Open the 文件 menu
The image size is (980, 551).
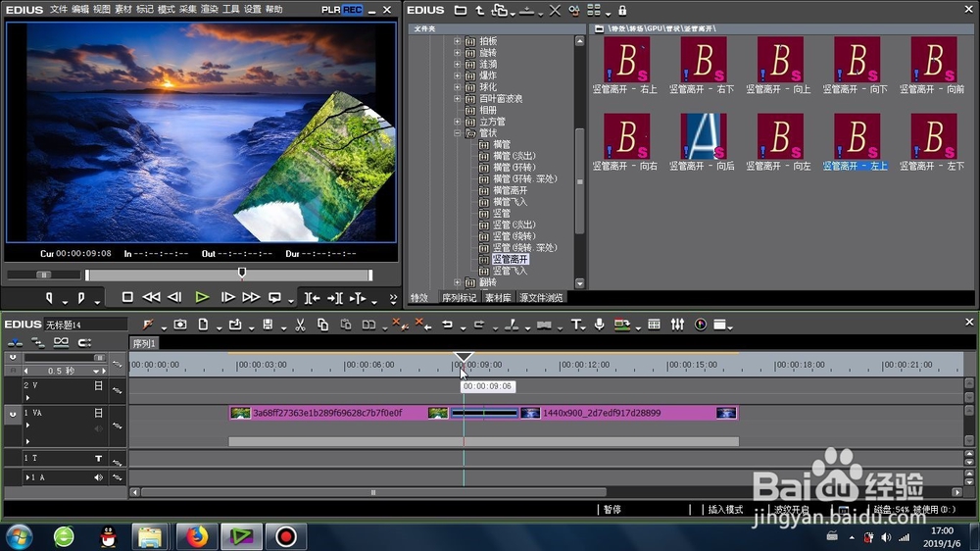tap(58, 10)
